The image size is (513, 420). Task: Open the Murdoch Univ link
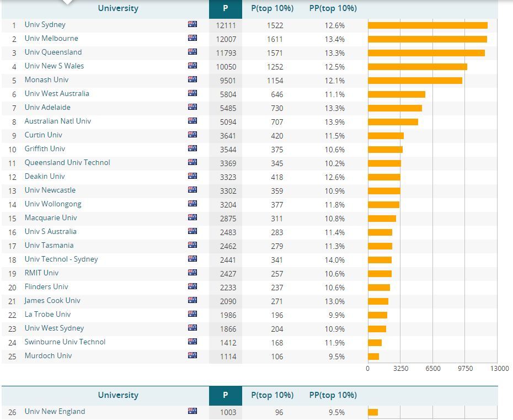pyautogui.click(x=48, y=355)
